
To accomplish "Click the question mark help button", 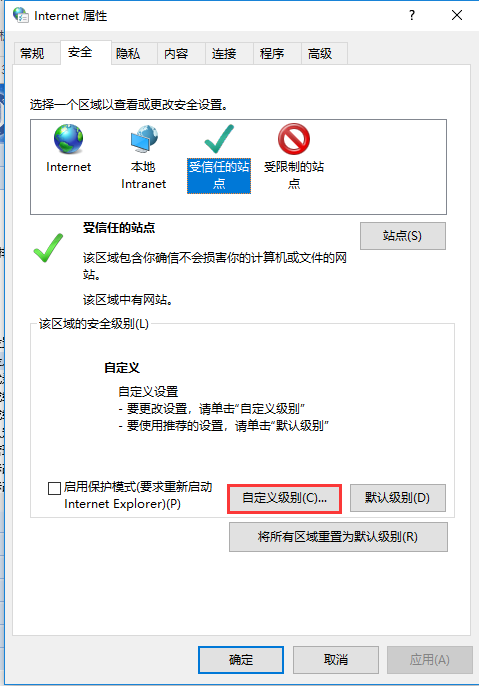I will point(412,15).
